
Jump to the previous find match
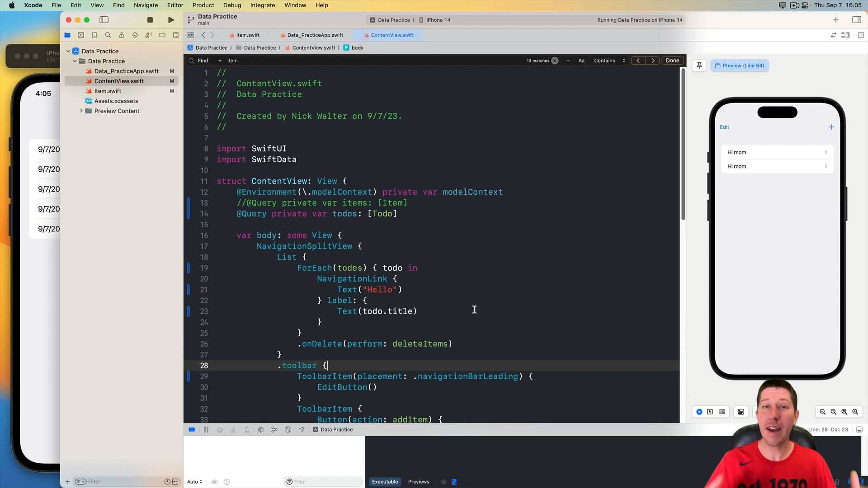pos(638,61)
